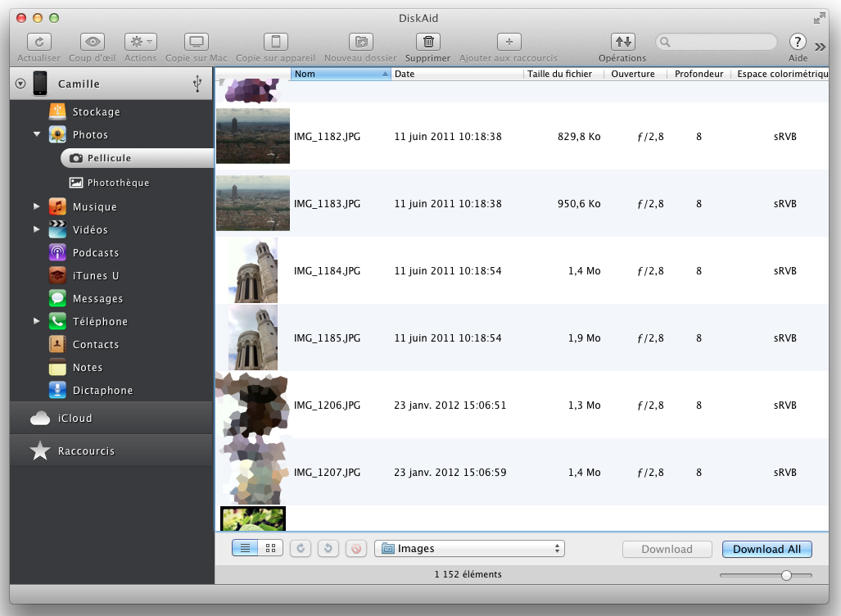Switch to list view mode
The width and height of the screenshot is (841, 616).
(246, 549)
